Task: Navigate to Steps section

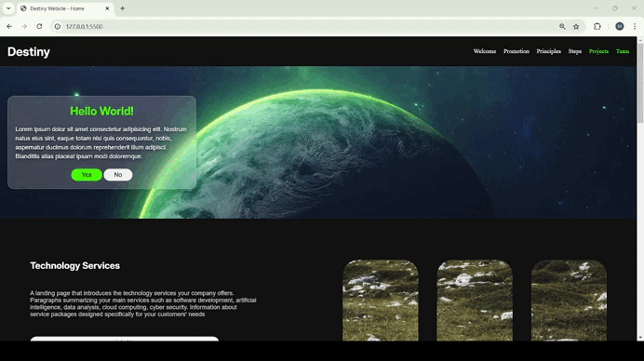Action: pos(574,51)
